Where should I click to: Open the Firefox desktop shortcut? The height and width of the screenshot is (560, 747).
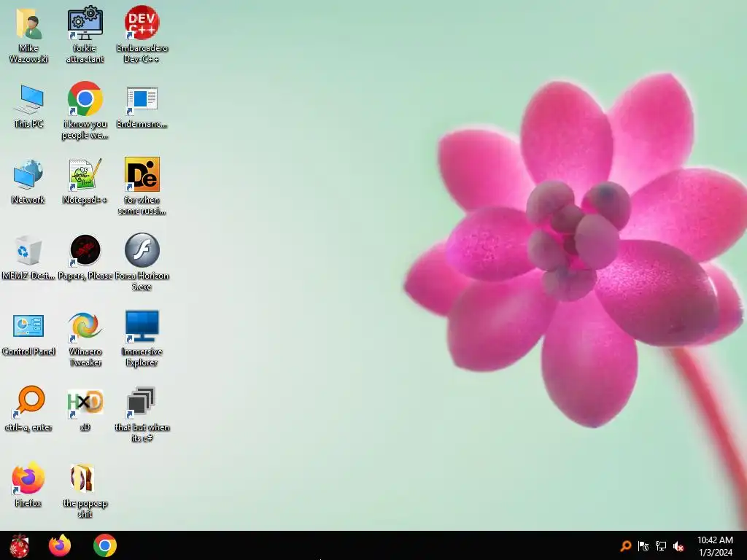[x=28, y=478]
